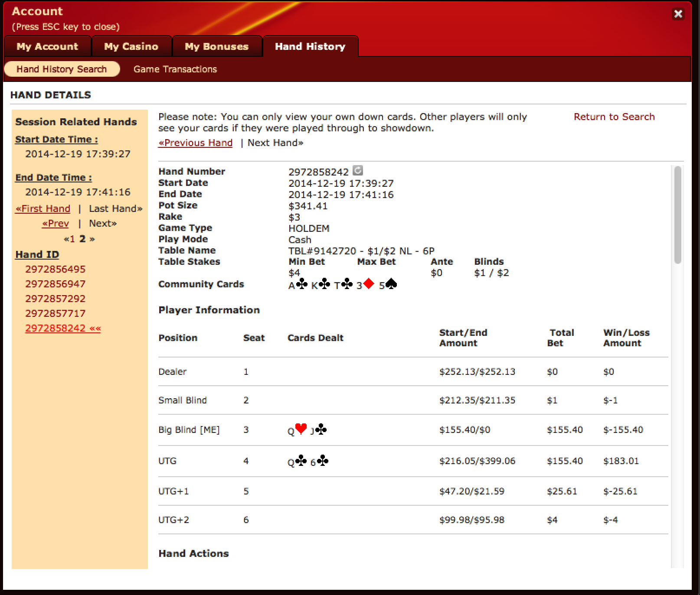The image size is (700, 595).
Task: Click Big Blind [ME] position cell
Action: (x=189, y=430)
